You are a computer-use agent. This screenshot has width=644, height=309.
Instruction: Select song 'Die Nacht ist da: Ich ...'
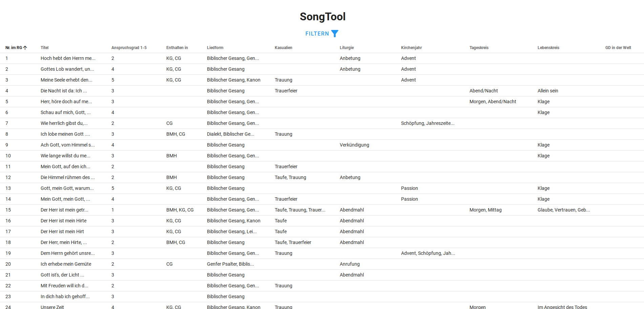pyautogui.click(x=64, y=91)
